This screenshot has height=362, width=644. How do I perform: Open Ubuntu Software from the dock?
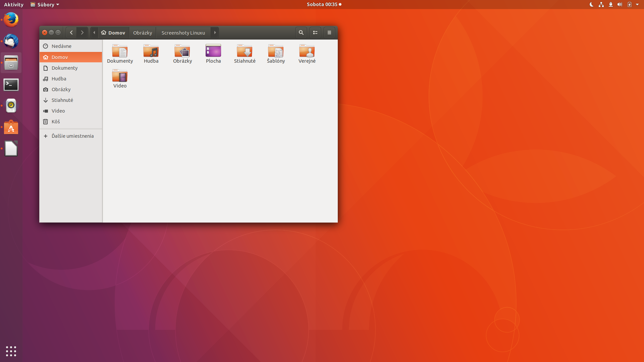tap(11, 127)
